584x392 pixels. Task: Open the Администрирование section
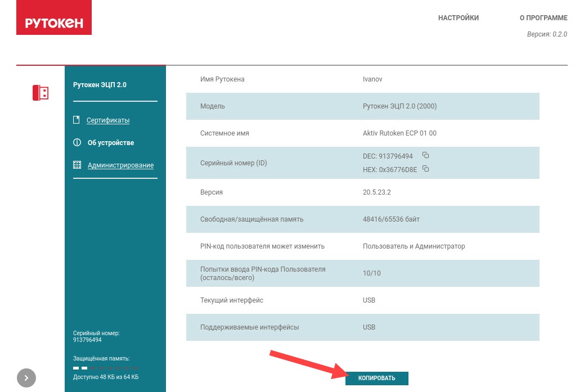[120, 165]
